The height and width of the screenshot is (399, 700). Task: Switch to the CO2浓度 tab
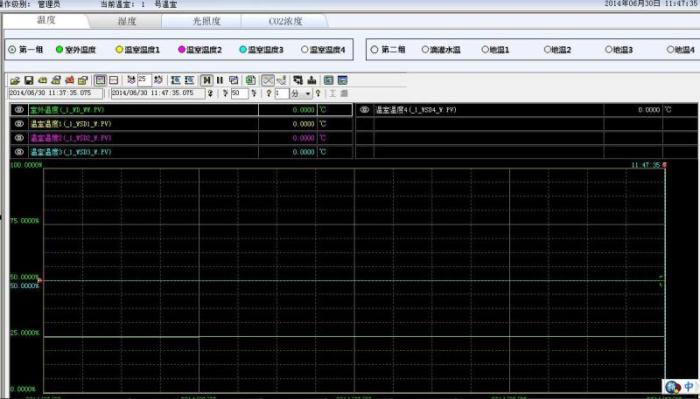(285, 21)
